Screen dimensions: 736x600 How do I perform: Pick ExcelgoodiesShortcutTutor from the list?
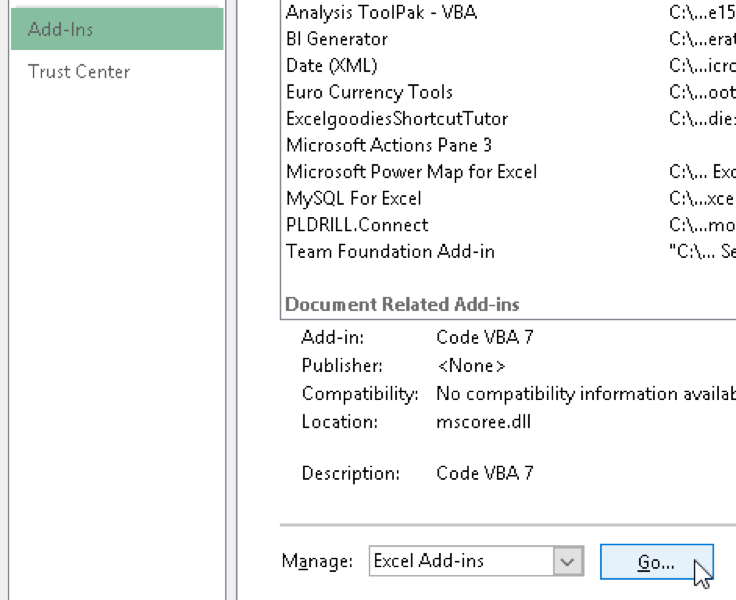[397, 119]
